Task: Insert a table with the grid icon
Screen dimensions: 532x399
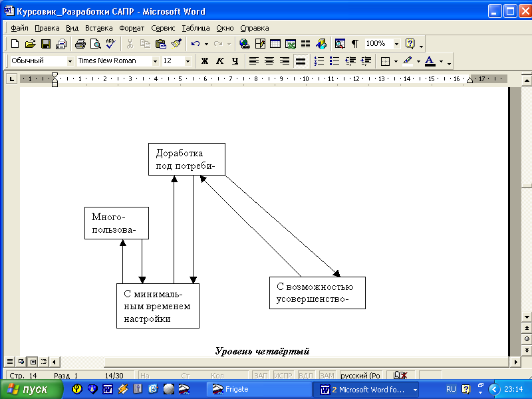Action: click(275, 44)
